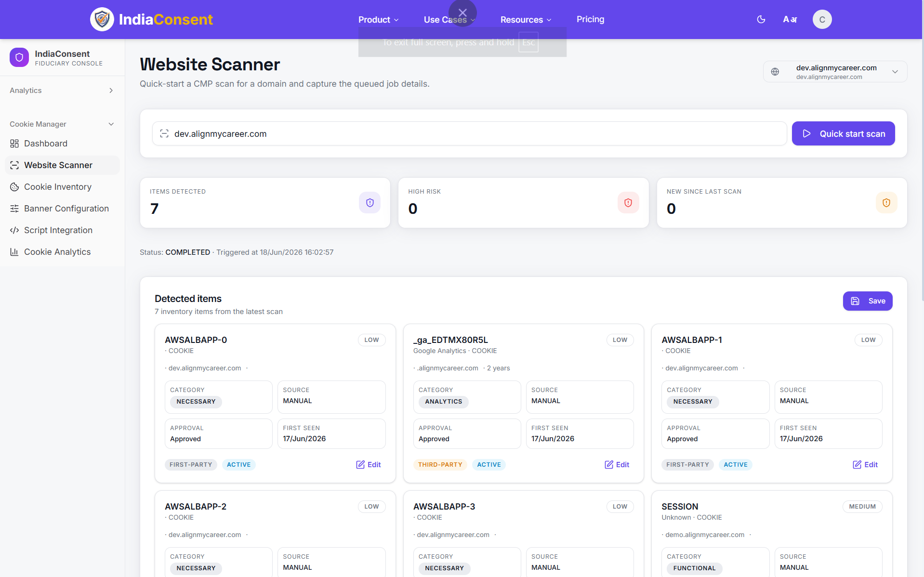Click the 'Status: COMPLETED' text
Screen dimensions: 924x577
click(x=175, y=252)
